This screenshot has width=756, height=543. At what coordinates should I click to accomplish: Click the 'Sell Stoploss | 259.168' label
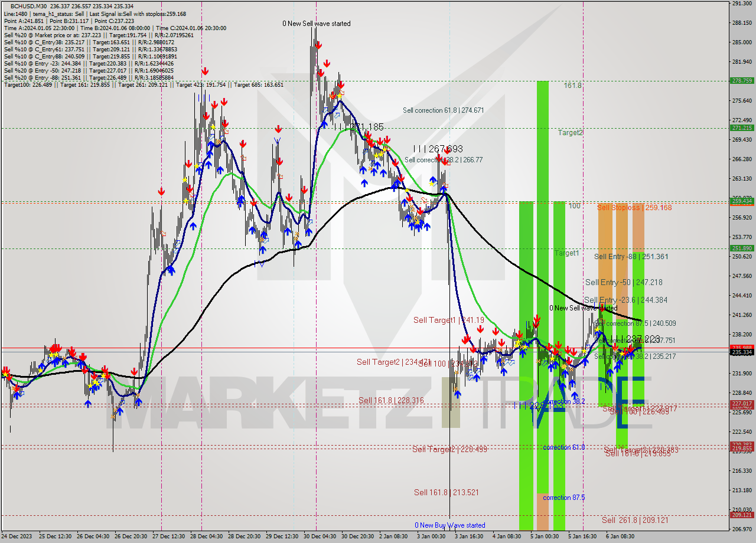634,208
